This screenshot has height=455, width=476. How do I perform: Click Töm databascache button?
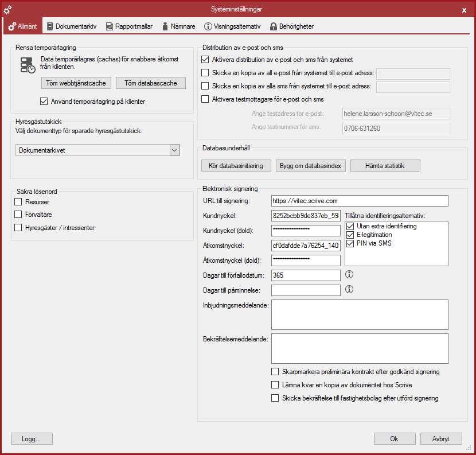click(151, 83)
